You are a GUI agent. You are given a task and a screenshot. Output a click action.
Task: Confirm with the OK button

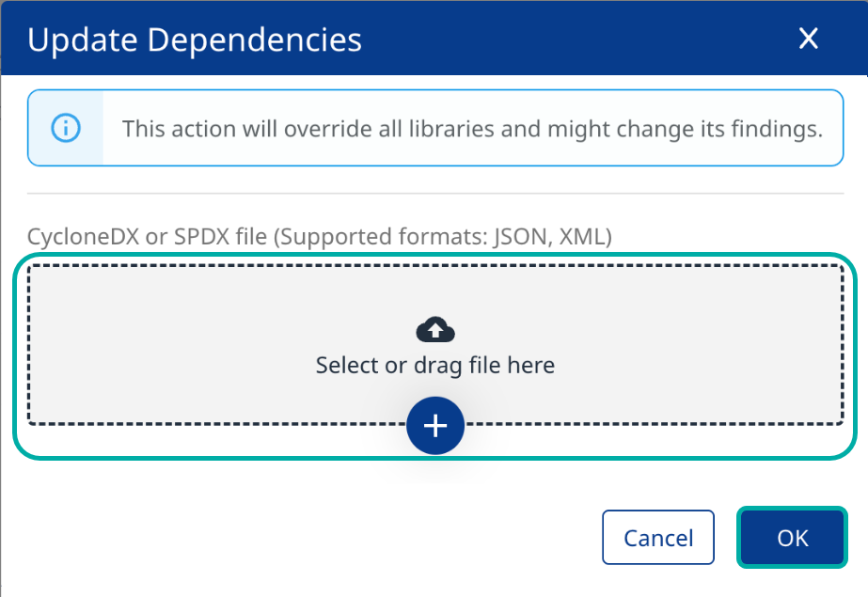pos(792,538)
